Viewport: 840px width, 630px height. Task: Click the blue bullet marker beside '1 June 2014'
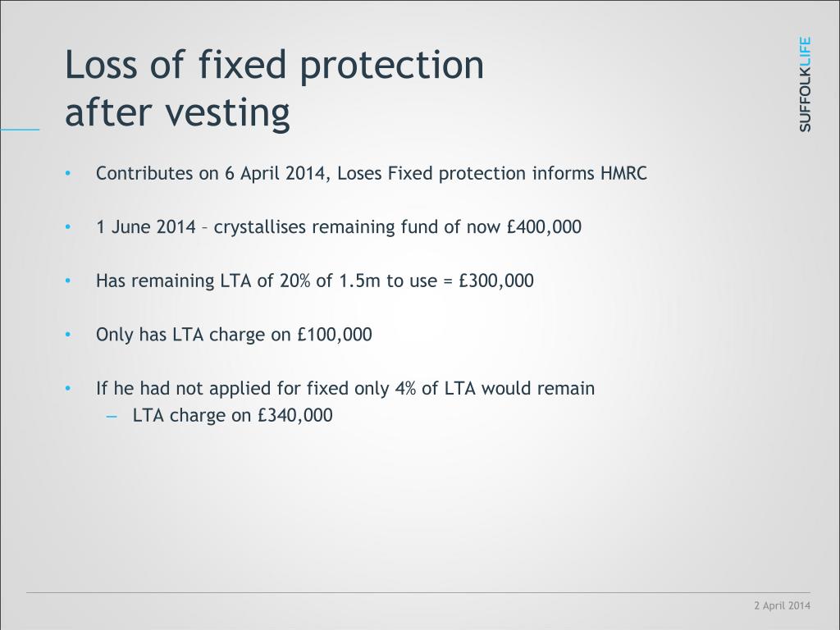68,226
